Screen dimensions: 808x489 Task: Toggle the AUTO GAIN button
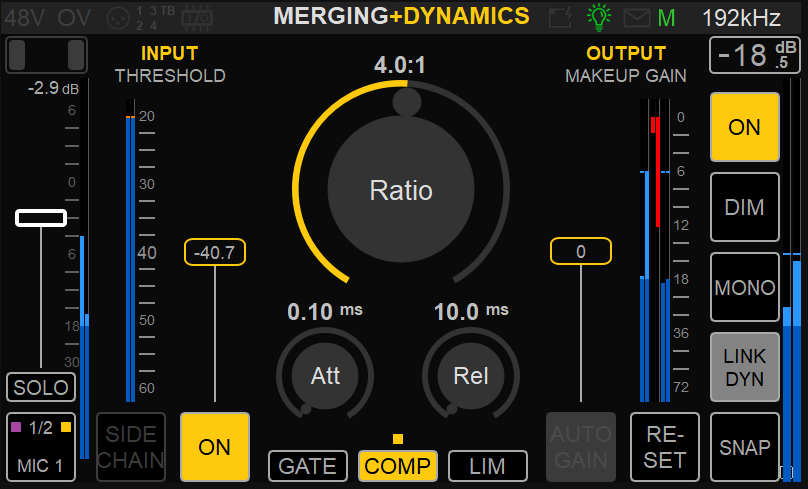pos(581,447)
